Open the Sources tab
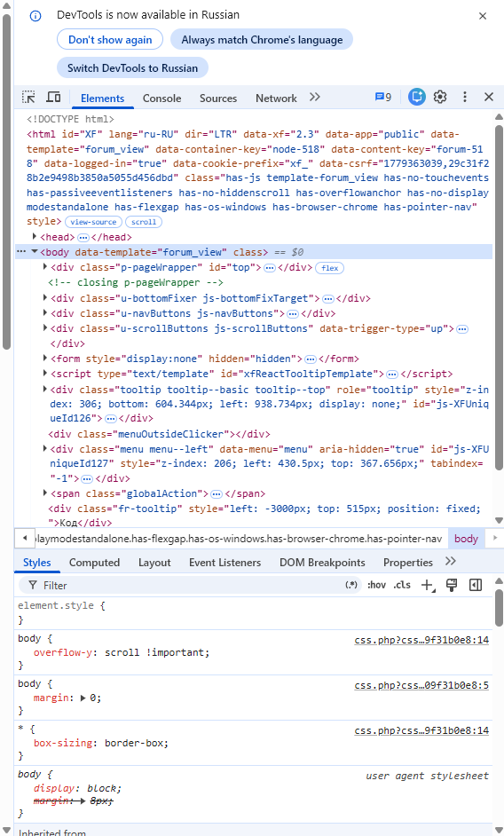The height and width of the screenshot is (836, 504). click(218, 99)
